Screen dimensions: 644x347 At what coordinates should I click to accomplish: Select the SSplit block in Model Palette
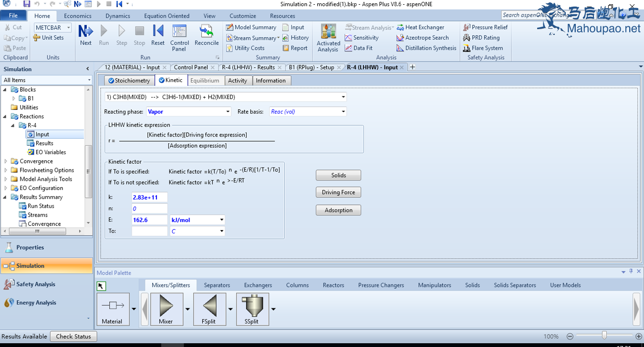(x=252, y=309)
